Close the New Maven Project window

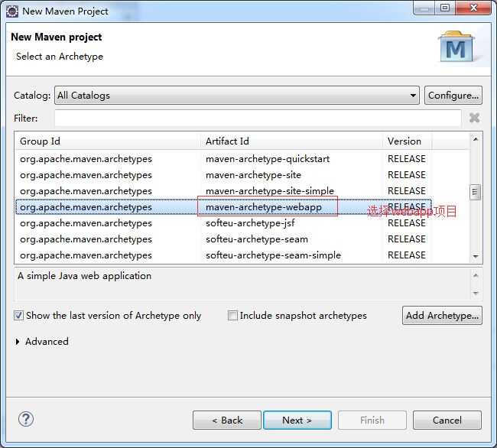tap(473, 8)
